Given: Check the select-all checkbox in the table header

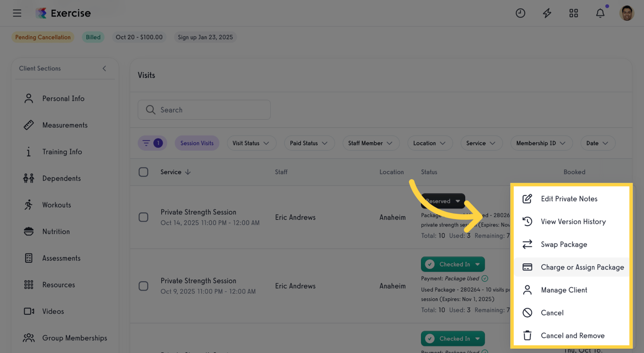Looking at the screenshot, I should [x=144, y=172].
